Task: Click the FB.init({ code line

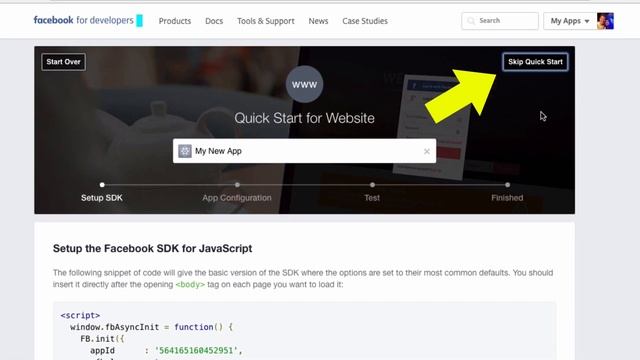Action: (x=102, y=339)
